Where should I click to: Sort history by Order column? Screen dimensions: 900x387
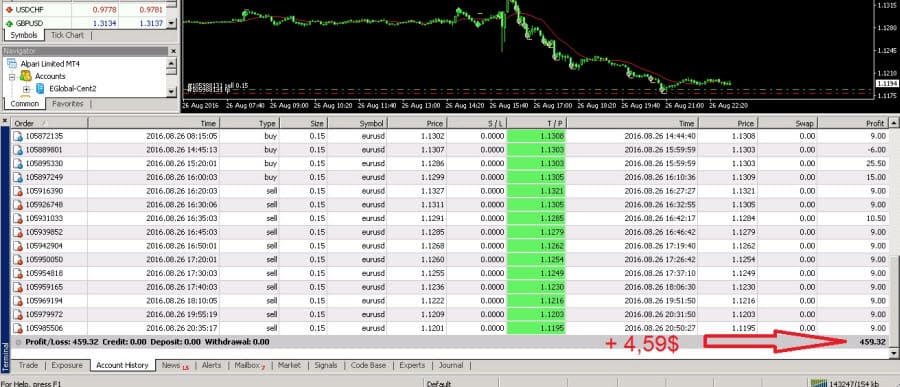coord(49,123)
